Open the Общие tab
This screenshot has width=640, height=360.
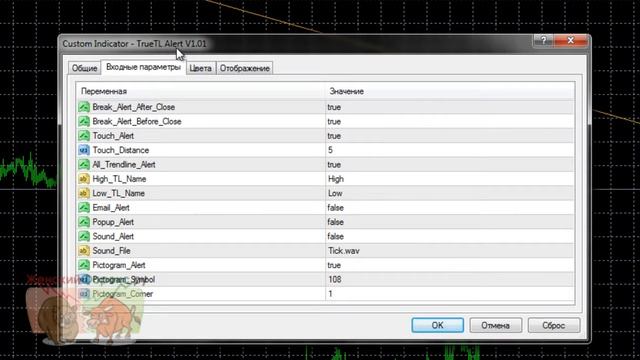pos(84,68)
